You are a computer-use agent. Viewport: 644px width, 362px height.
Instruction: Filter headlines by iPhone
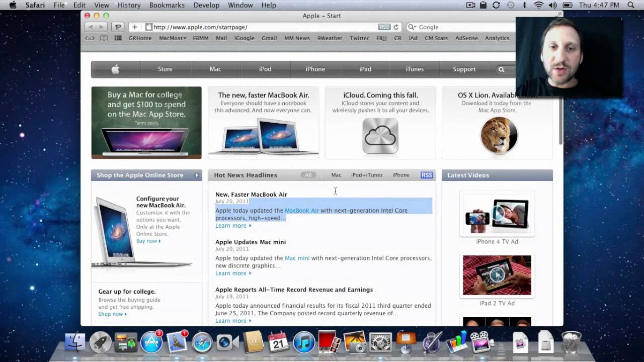click(x=401, y=175)
